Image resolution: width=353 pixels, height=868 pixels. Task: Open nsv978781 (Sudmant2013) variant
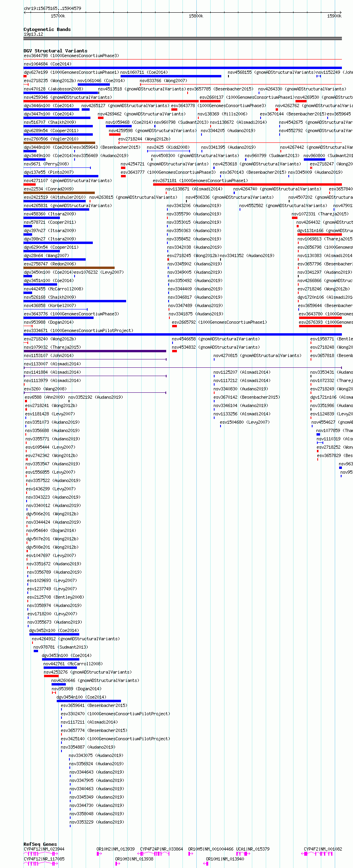61,647
